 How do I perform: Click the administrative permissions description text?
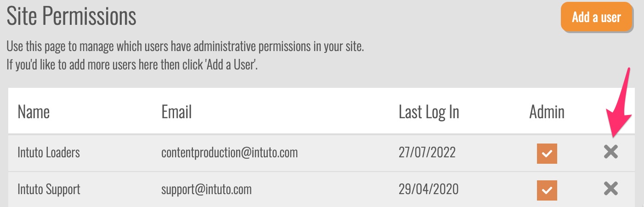(x=185, y=47)
